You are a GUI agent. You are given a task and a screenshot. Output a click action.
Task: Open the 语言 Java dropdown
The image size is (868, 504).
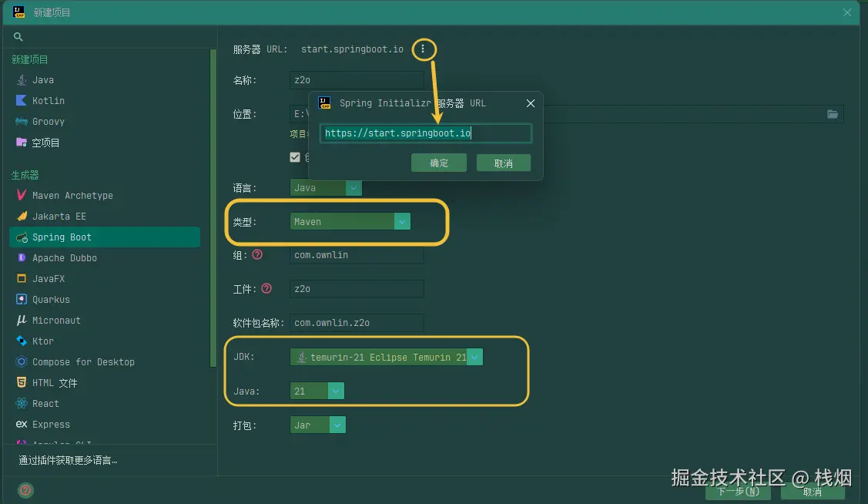(326, 188)
